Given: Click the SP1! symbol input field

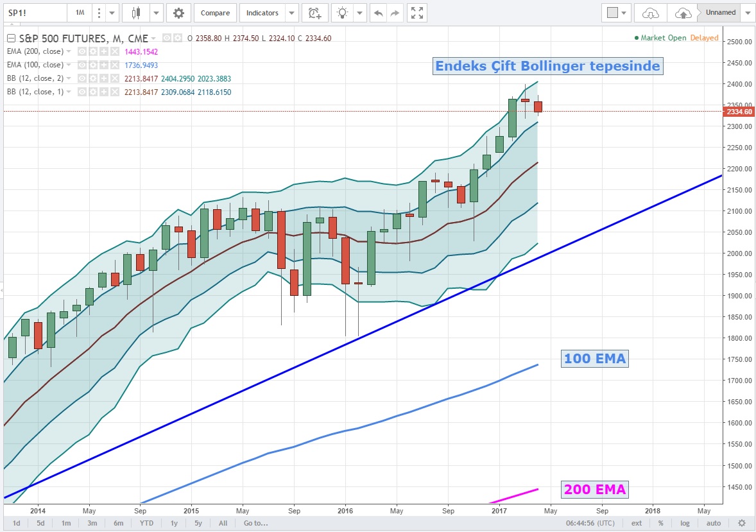Looking at the screenshot, I should coord(32,13).
